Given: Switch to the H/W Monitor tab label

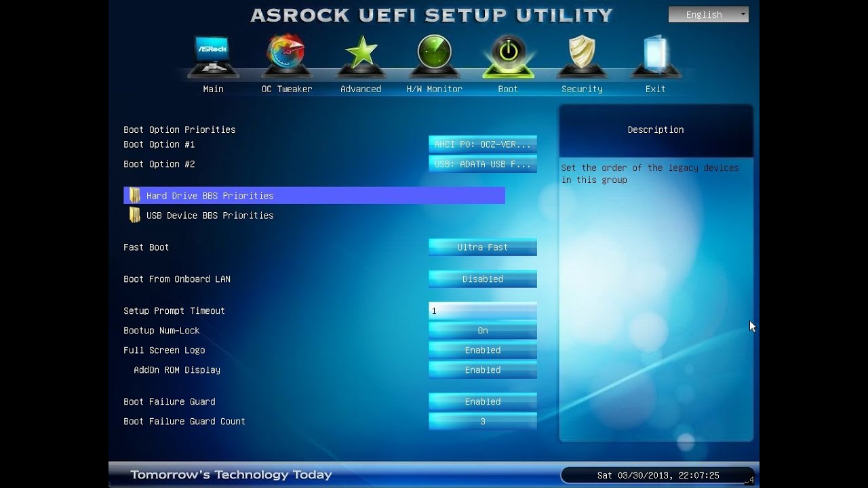Looking at the screenshot, I should pos(434,89).
